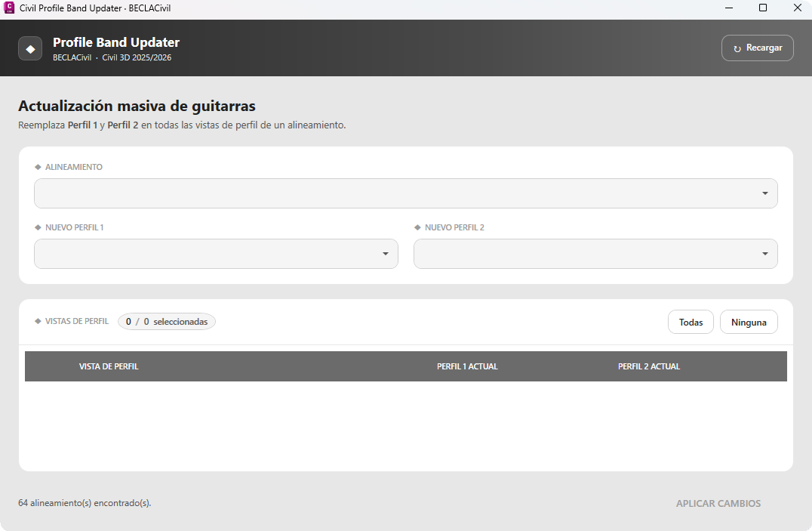Click the Vistas de Perfil section label
The width and height of the screenshot is (812, 531).
77,321
